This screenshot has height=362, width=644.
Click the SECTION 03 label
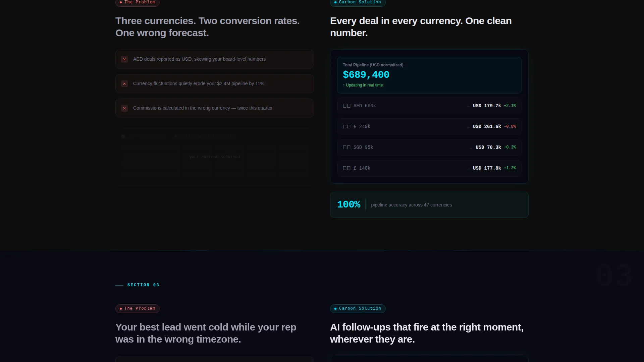coord(143,285)
